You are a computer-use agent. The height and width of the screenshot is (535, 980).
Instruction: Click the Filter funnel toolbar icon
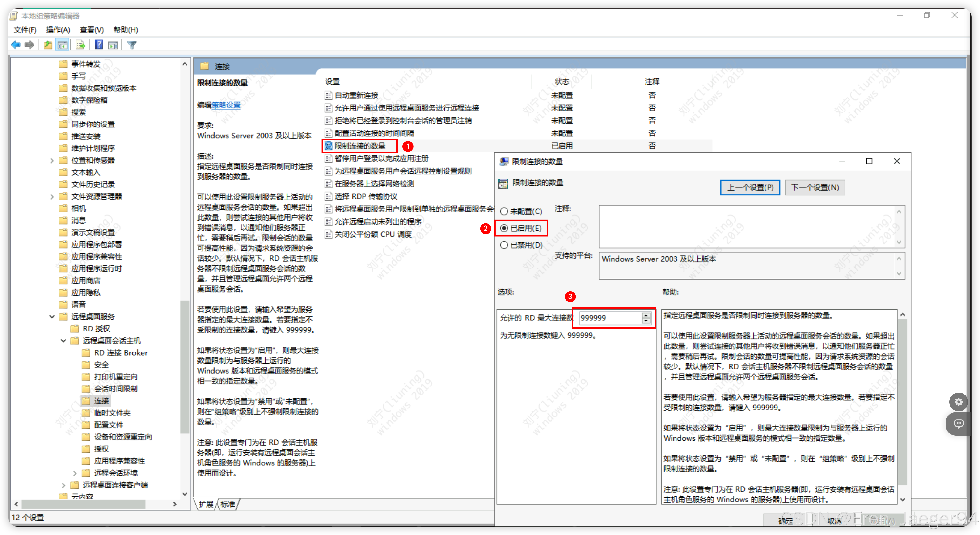[x=132, y=45]
